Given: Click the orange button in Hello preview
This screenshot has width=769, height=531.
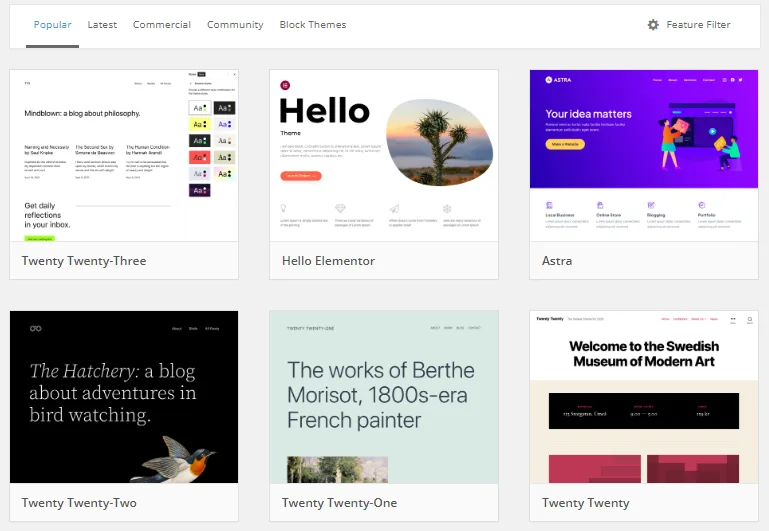Looking at the screenshot, I should pyautogui.click(x=301, y=176).
